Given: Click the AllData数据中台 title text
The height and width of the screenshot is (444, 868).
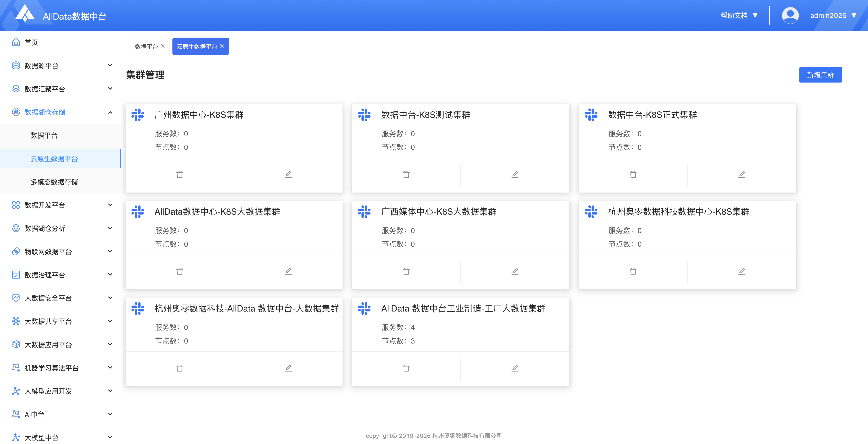Looking at the screenshot, I should (75, 16).
